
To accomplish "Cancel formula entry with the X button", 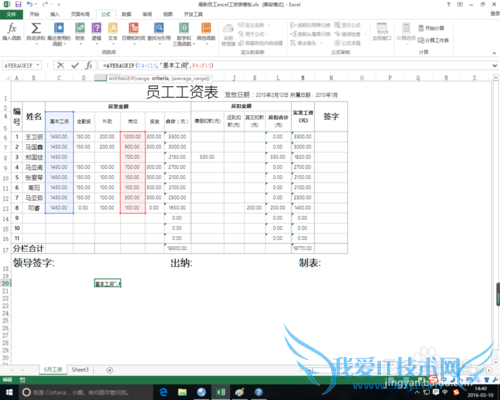I will (x=61, y=65).
